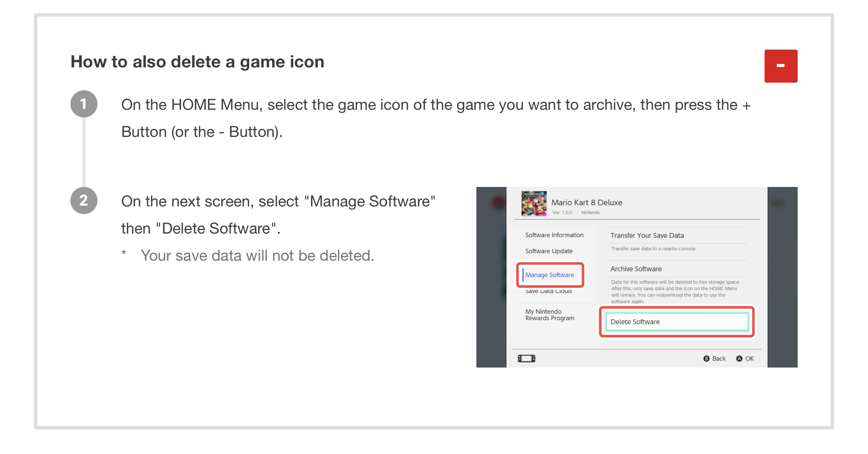Click the A button icon next to OK

tap(739, 359)
